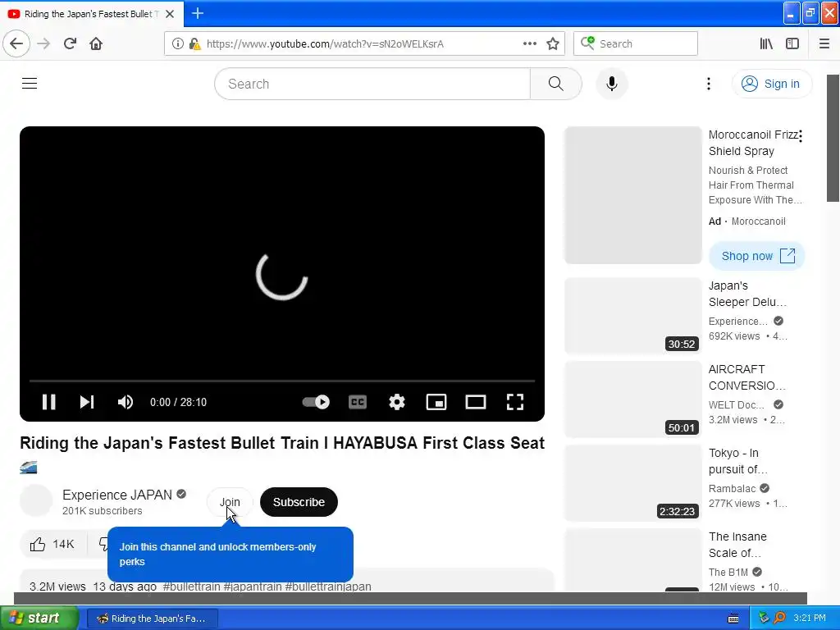Enter fullscreen with the player icon
Screen dimensions: 840x630
coord(515,402)
